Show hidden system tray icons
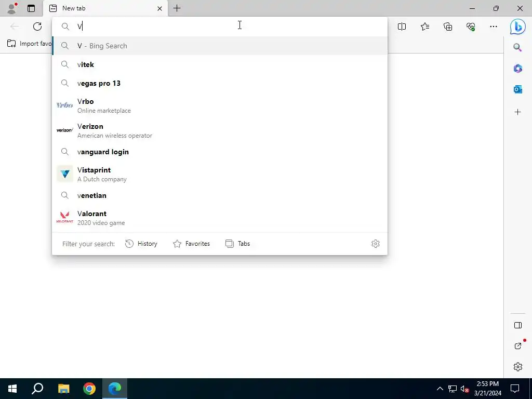Screen dimensions: 532x399 coord(440,389)
